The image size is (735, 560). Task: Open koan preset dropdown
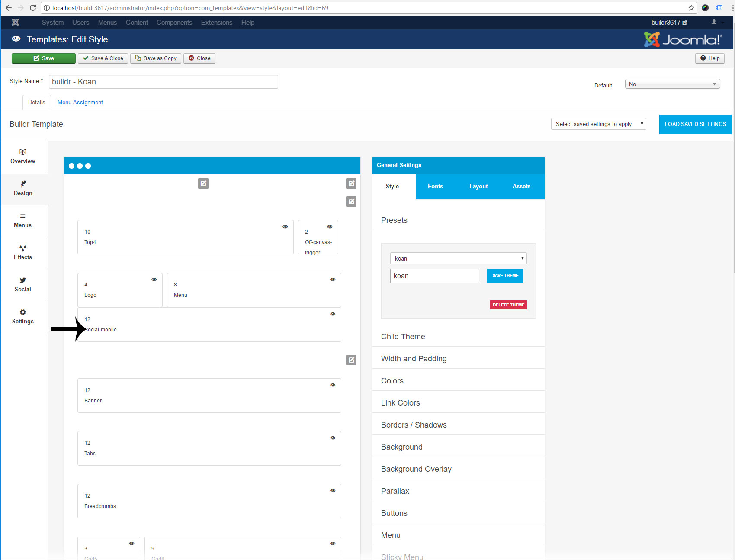[x=458, y=258]
